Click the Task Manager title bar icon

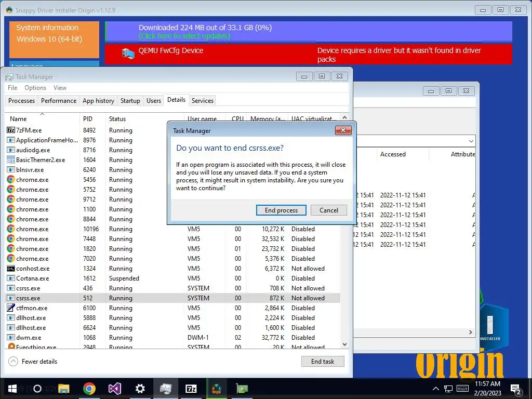coord(9,77)
